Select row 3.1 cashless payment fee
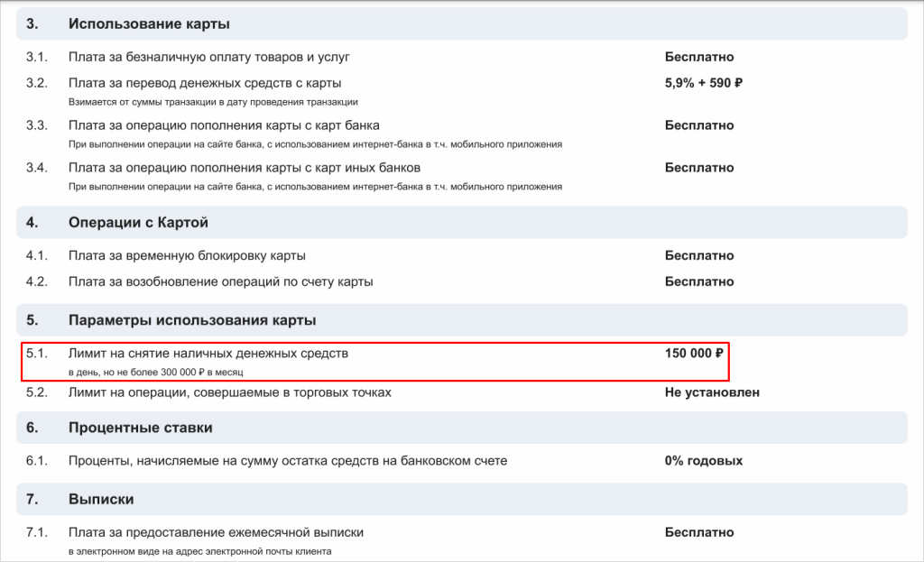This screenshot has height=562, width=924. (x=461, y=57)
